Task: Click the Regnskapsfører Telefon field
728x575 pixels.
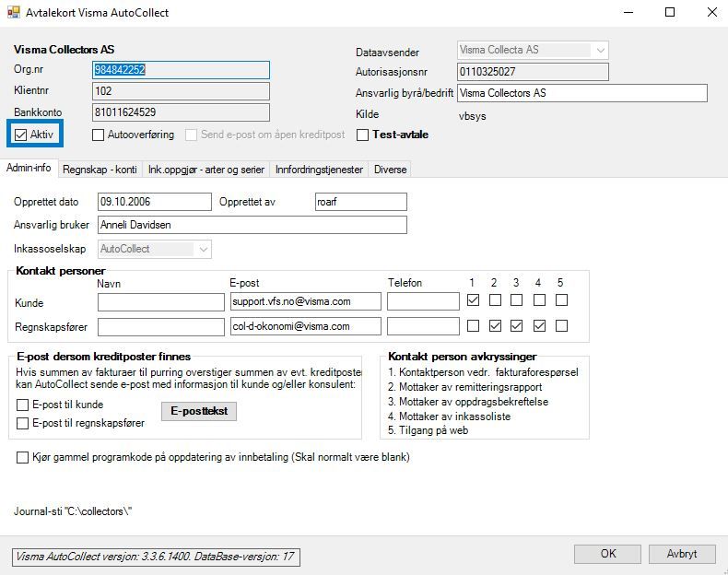Action: (x=423, y=326)
